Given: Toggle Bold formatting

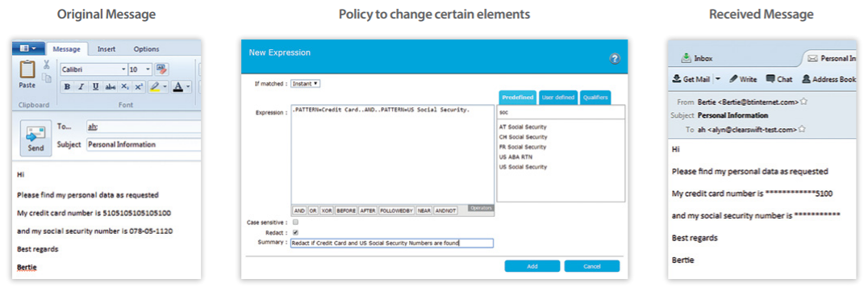Looking at the screenshot, I should [x=67, y=87].
